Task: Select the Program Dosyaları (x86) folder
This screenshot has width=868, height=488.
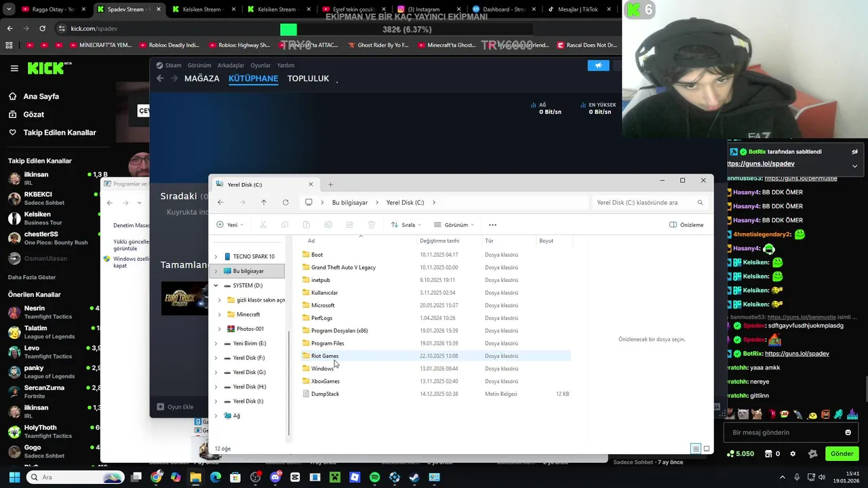Action: 435,331
